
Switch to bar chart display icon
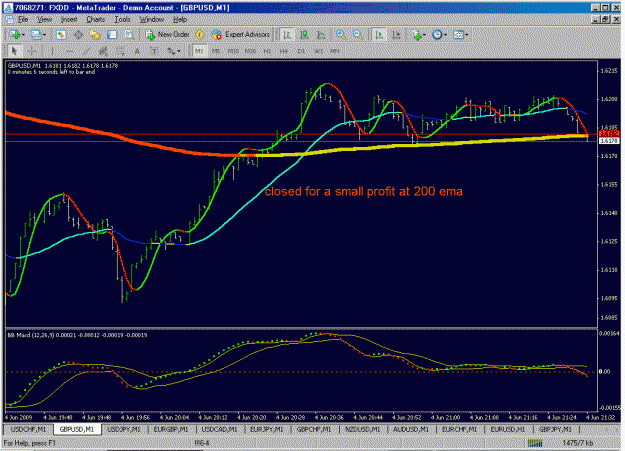[x=287, y=35]
